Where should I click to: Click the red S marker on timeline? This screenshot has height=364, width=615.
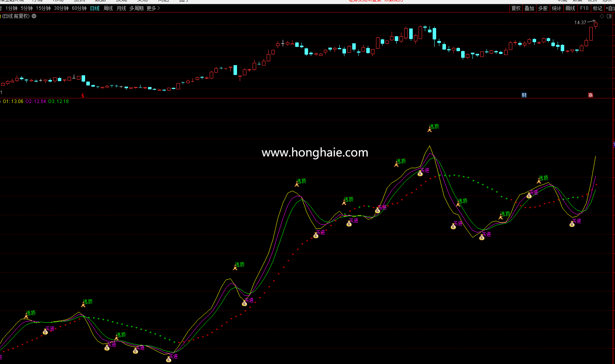83,96
